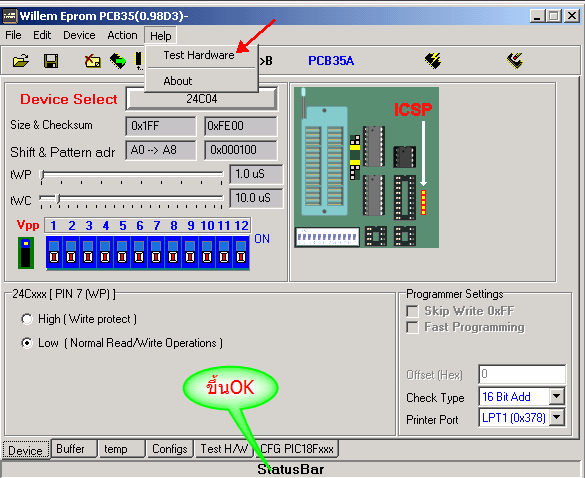Viewport: 585px width, 478px height.
Task: Click the open file folder icon
Action: (x=21, y=60)
